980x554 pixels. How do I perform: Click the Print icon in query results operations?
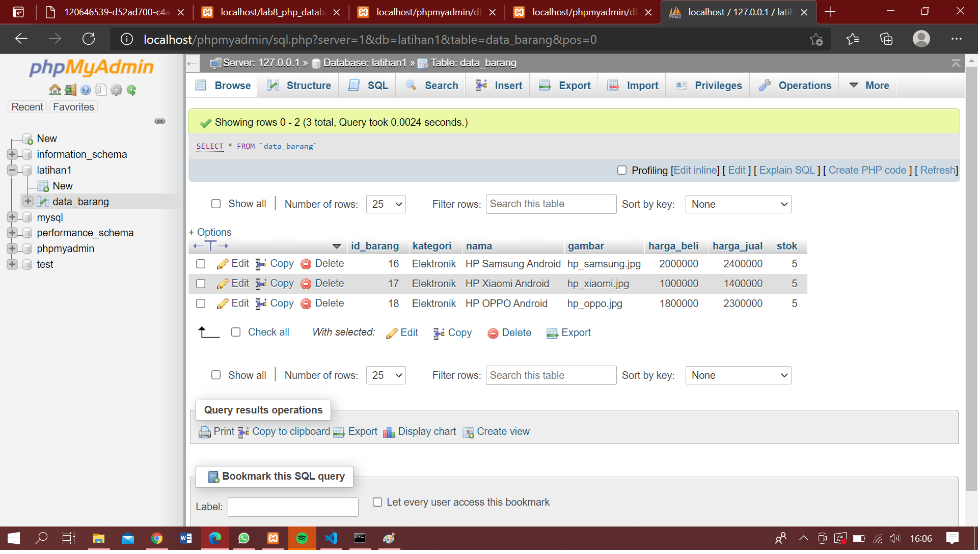pos(205,432)
